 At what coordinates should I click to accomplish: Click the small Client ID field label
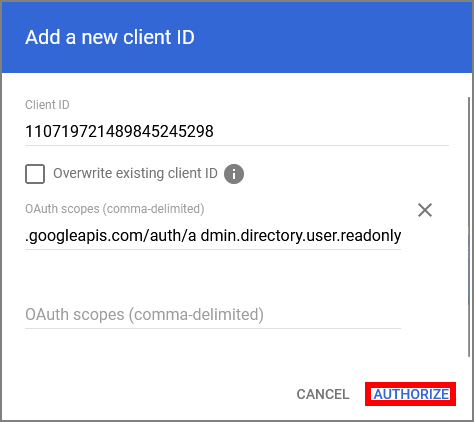tap(47, 105)
